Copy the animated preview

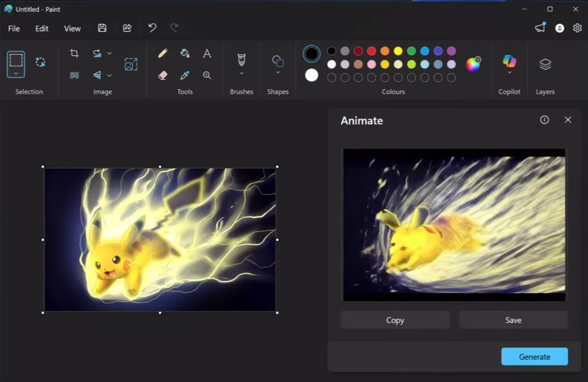[x=395, y=320]
